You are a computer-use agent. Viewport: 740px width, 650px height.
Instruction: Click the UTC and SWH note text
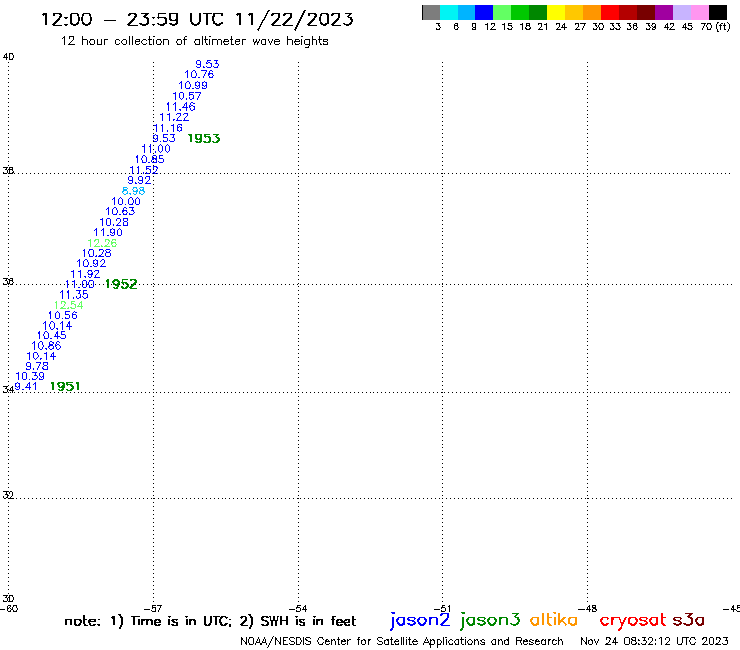click(x=210, y=621)
